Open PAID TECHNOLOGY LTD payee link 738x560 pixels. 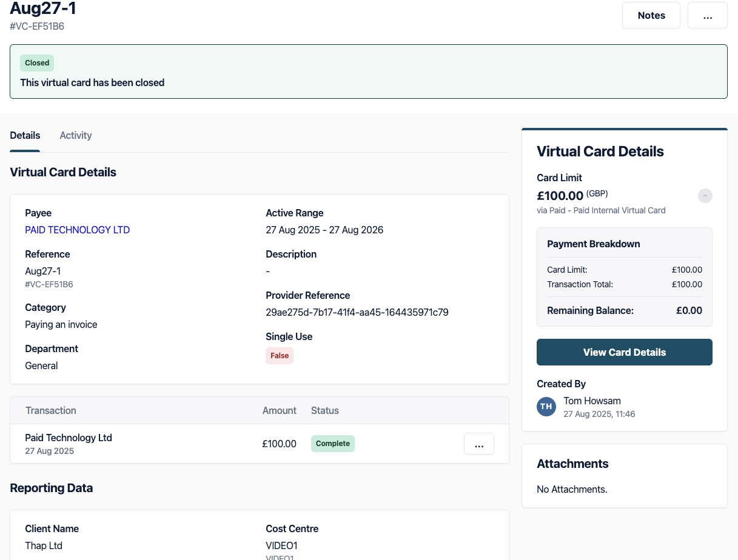point(77,230)
